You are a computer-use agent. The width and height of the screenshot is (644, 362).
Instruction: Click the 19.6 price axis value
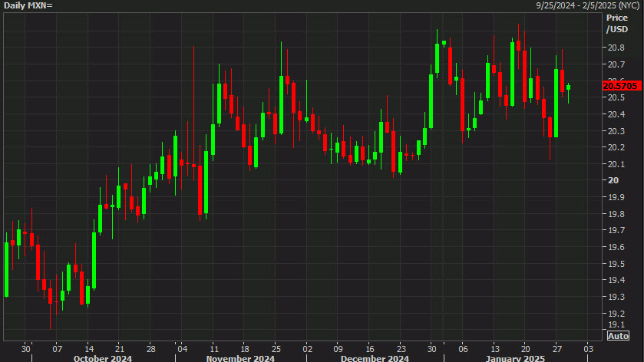coord(616,247)
